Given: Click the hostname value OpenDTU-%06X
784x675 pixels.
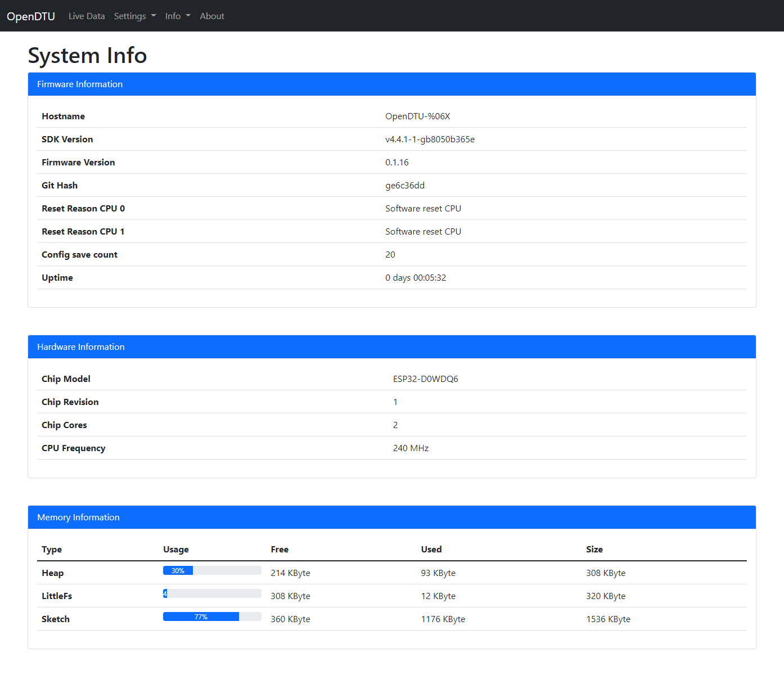Looking at the screenshot, I should [x=417, y=116].
